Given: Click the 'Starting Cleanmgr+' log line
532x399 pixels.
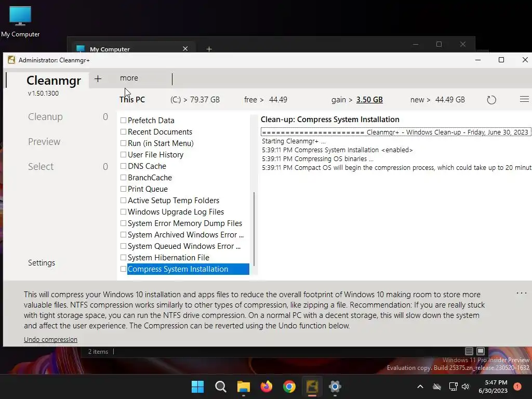Looking at the screenshot, I should 294,141.
